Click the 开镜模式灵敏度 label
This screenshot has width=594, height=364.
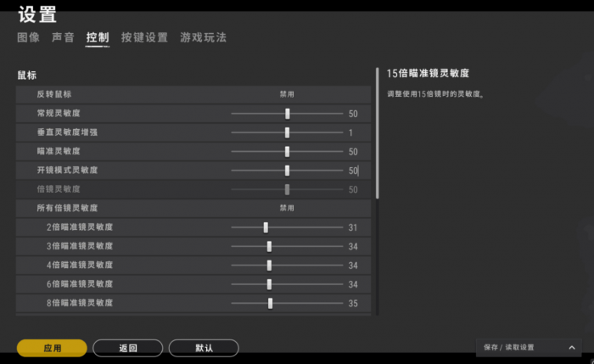pos(67,170)
